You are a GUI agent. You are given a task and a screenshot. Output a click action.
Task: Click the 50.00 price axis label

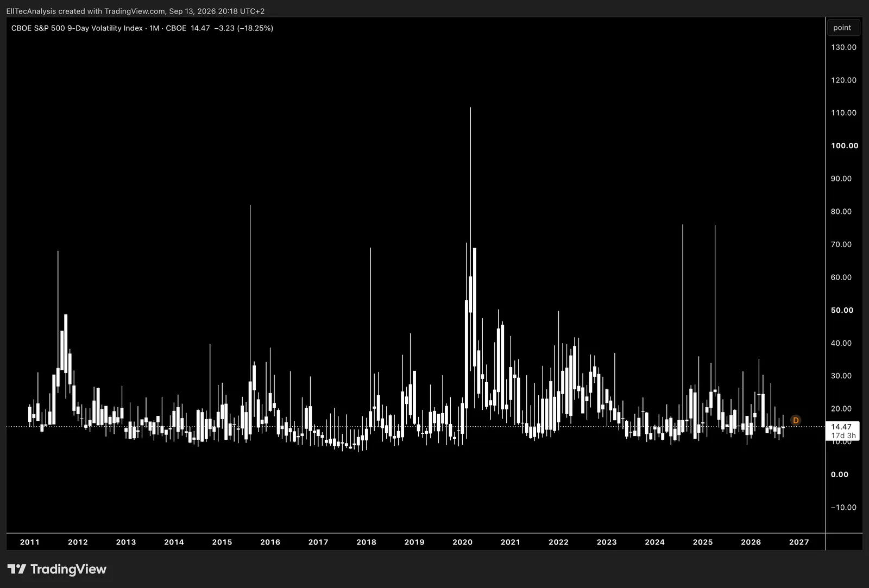[x=842, y=310]
